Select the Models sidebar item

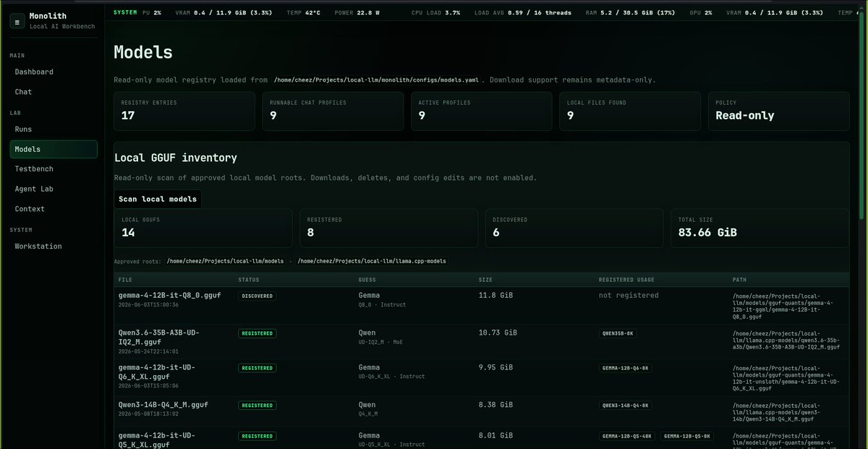pyautogui.click(x=54, y=149)
